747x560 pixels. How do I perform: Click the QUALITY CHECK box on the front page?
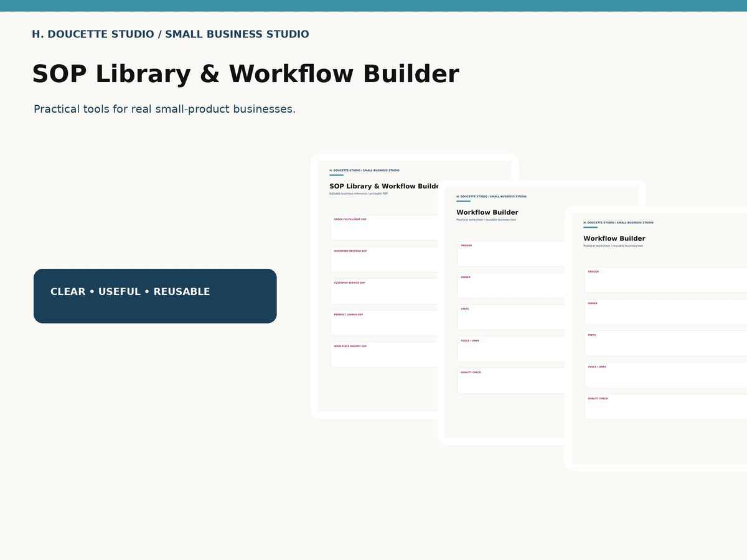[666, 407]
